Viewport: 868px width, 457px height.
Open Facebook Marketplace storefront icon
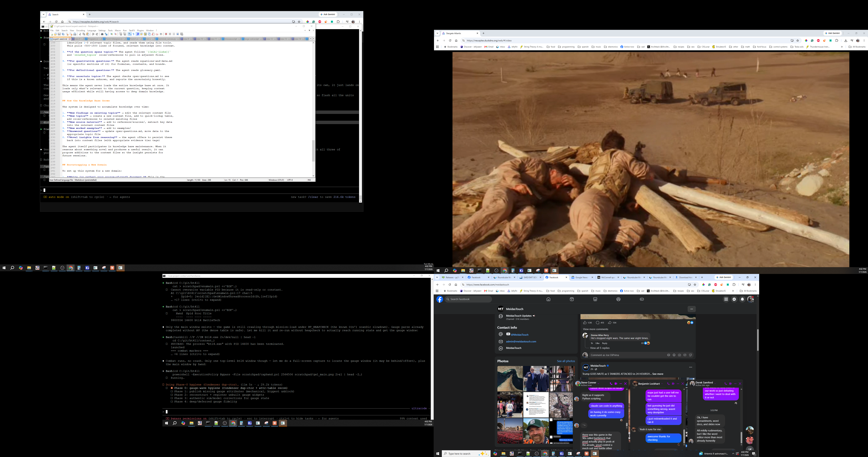(595, 299)
